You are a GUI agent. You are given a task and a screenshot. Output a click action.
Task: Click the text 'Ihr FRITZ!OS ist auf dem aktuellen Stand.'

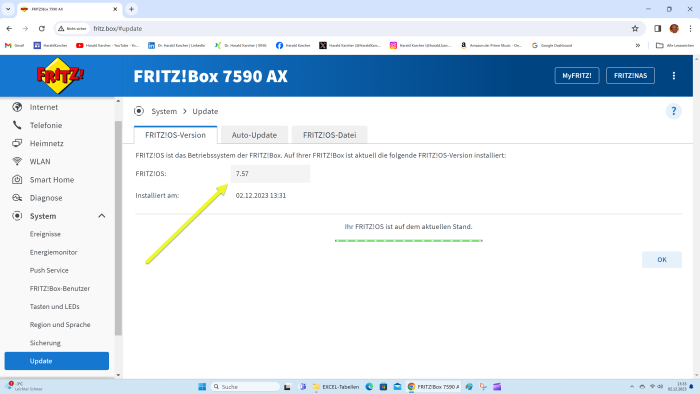click(x=408, y=227)
